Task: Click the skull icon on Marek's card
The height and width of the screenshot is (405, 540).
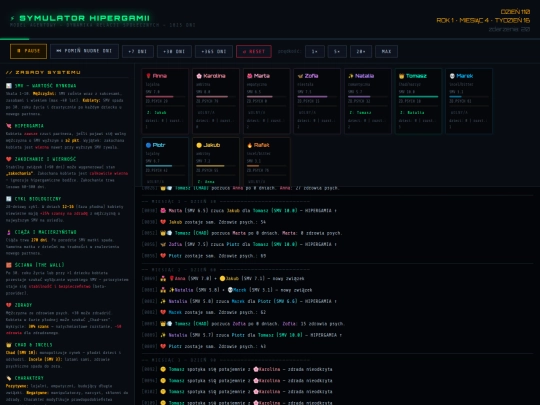Action: tap(452, 76)
